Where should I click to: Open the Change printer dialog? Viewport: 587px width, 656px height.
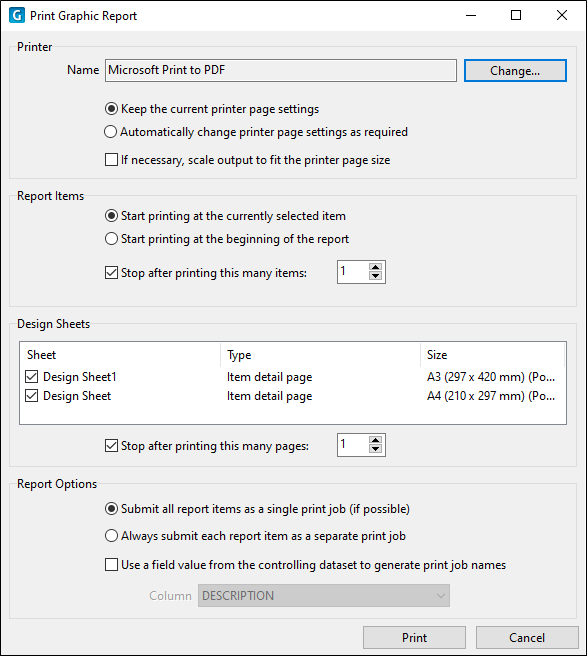[515, 70]
